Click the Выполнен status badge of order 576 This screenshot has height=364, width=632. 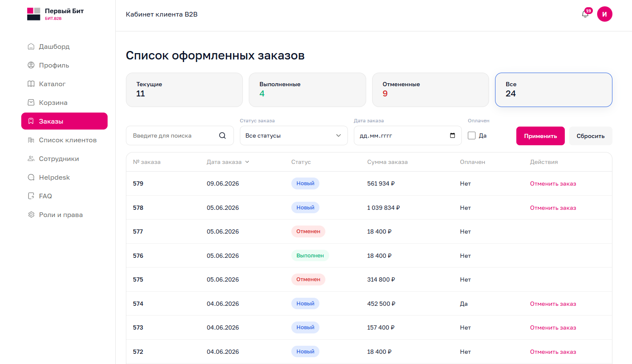tap(310, 256)
